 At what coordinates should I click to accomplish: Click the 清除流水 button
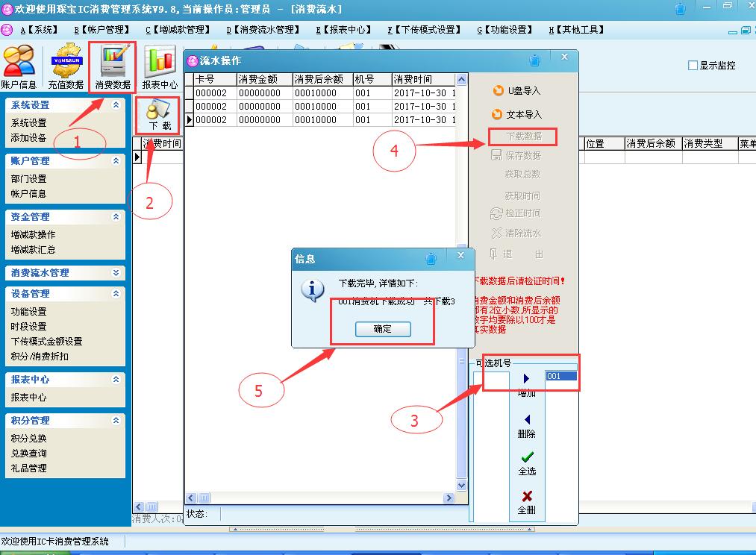pyautogui.click(x=516, y=233)
